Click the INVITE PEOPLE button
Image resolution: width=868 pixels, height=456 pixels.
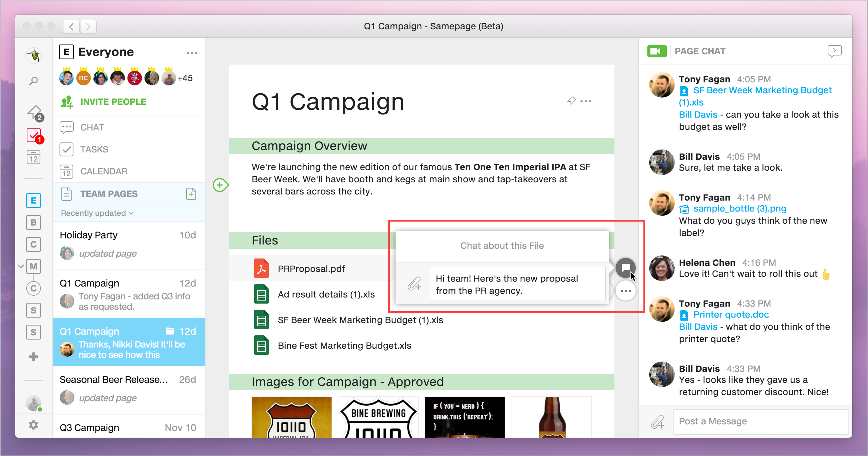pos(103,102)
